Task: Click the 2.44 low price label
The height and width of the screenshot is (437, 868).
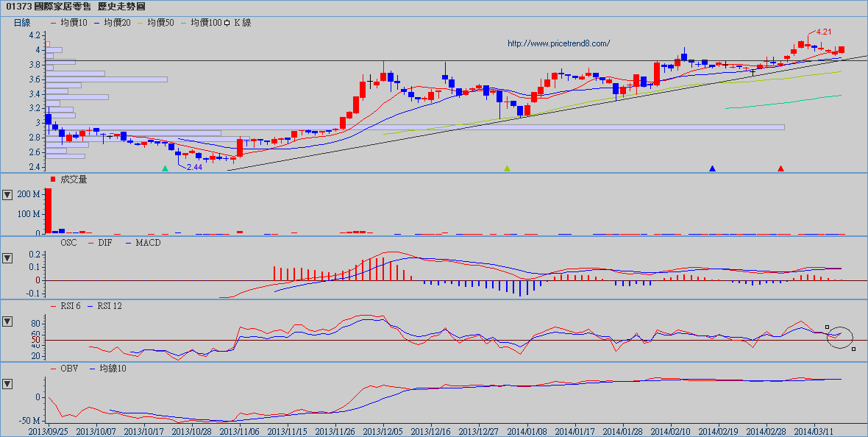Action: pyautogui.click(x=194, y=167)
